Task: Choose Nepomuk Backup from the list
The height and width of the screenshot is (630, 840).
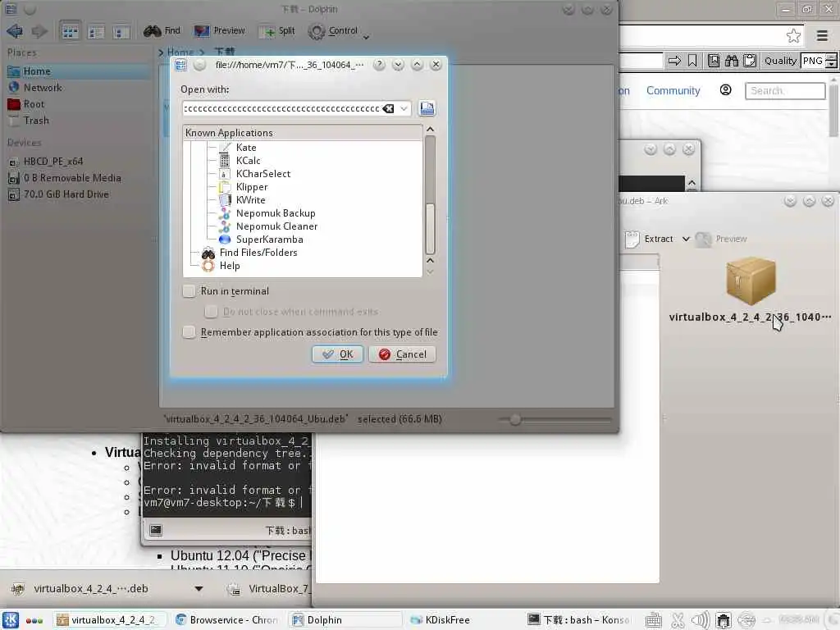Action: pyautogui.click(x=276, y=213)
